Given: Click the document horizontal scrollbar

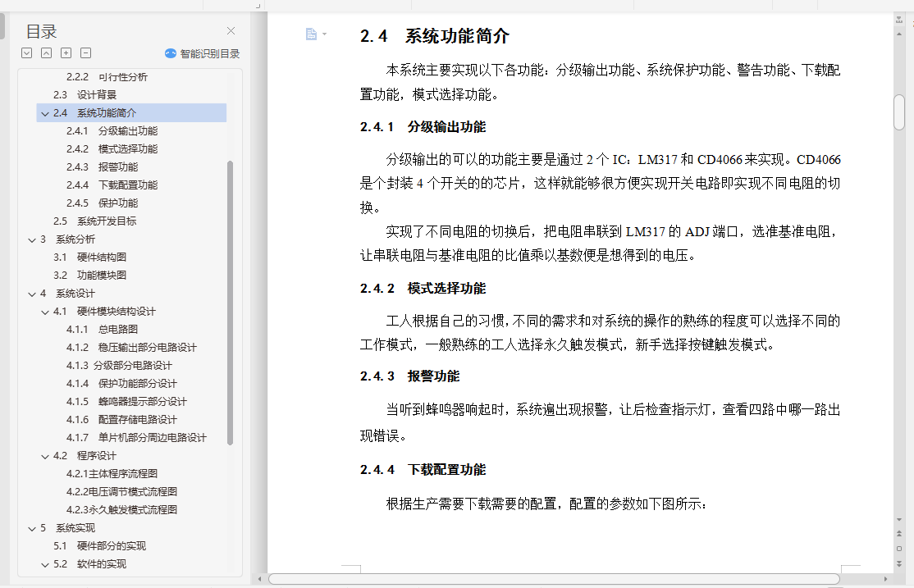Looking at the screenshot, I should tap(554, 579).
